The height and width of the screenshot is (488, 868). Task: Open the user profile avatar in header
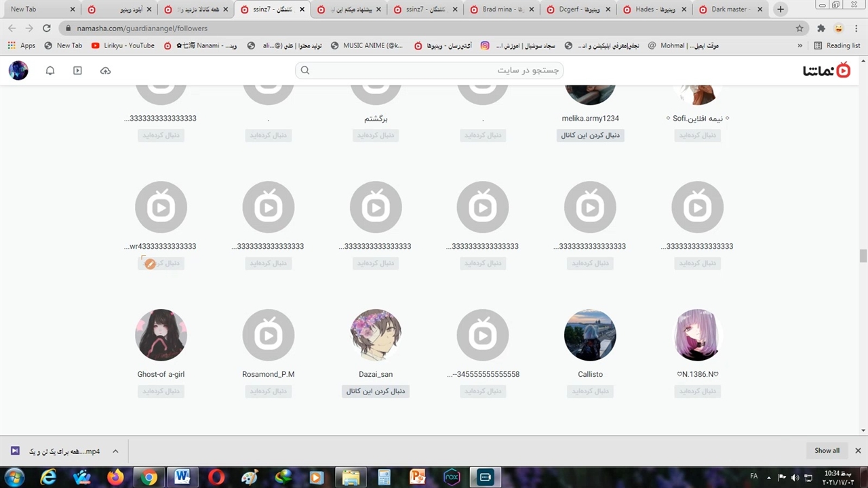18,70
